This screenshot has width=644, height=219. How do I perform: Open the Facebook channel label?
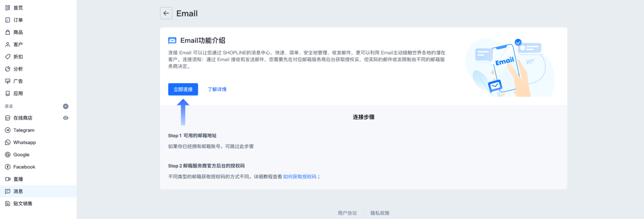(x=24, y=167)
